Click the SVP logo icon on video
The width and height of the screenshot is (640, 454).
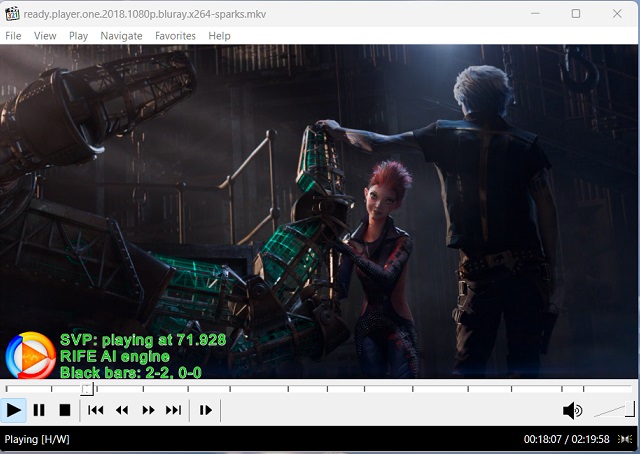(x=31, y=356)
